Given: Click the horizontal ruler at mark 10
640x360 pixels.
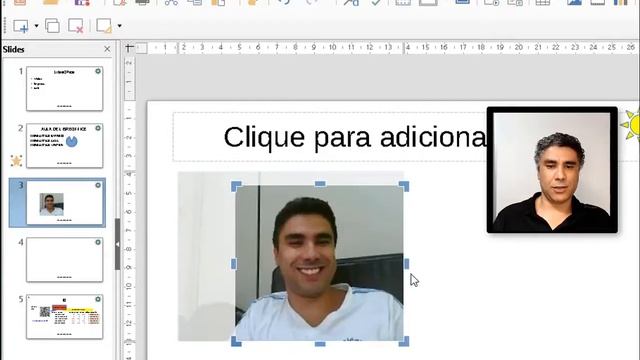Looking at the screenshot, I should 333,47.
